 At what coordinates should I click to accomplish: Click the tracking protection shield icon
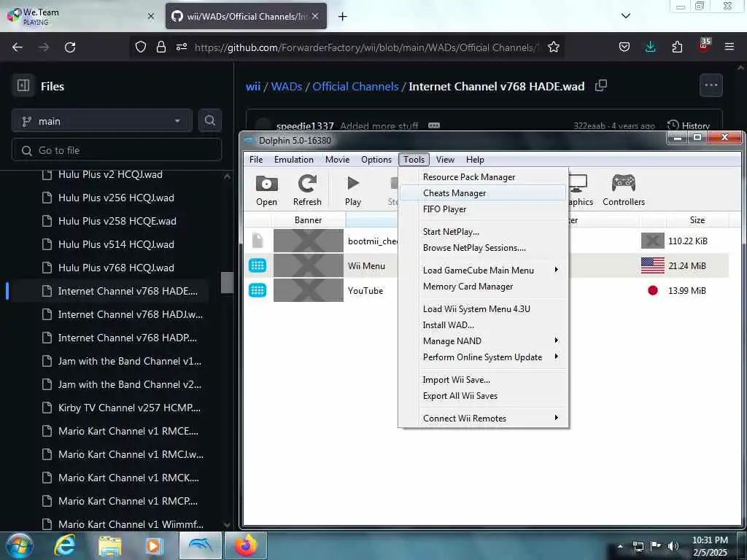141,47
